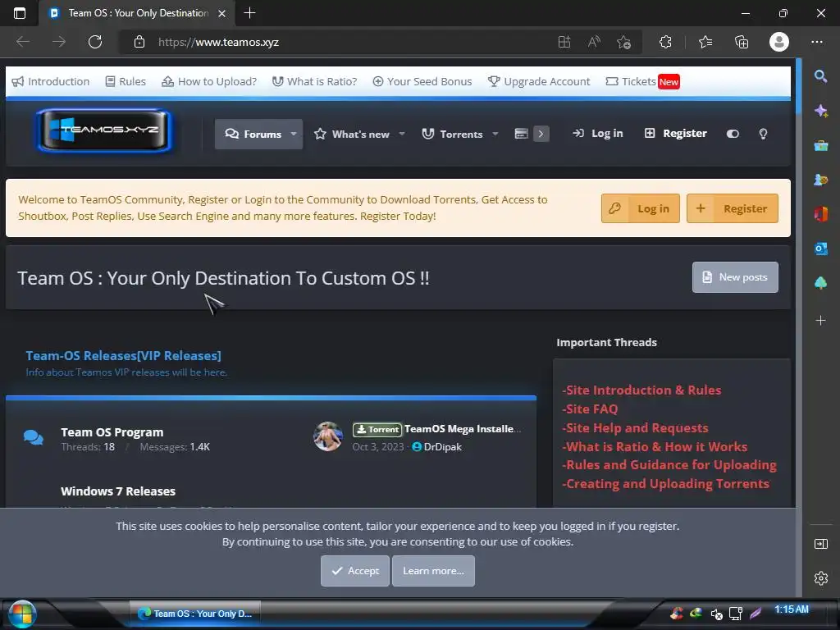Click the tab actions menu icon
840x630 pixels.
(20, 13)
